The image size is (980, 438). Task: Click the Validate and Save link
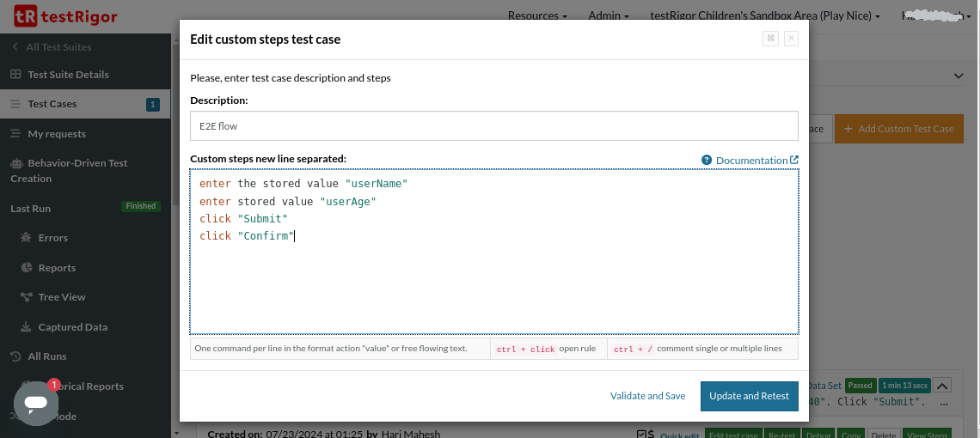[x=647, y=396]
